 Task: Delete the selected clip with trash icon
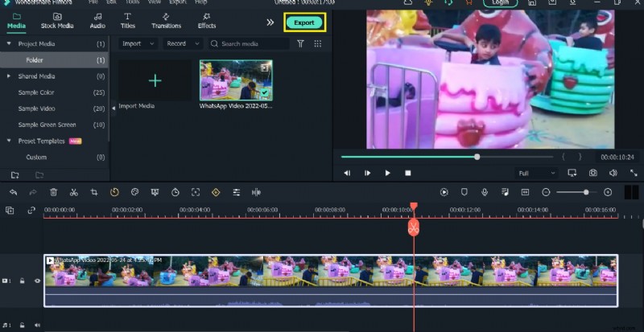coord(53,192)
